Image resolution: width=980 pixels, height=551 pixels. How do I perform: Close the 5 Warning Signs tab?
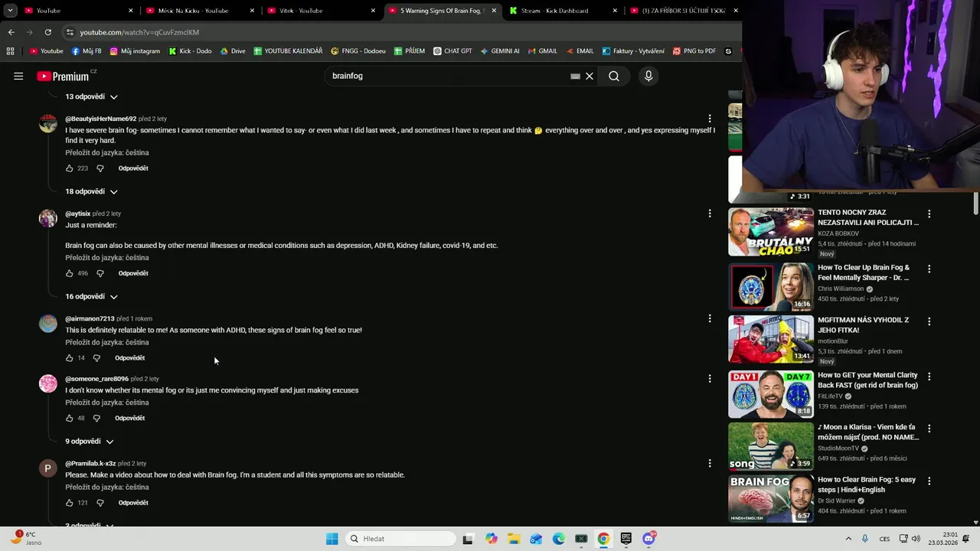[494, 11]
